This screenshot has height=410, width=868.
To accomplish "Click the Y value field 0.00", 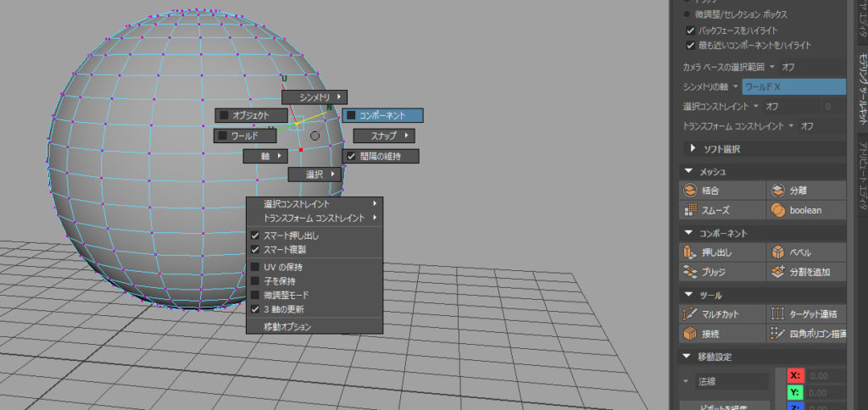I will pyautogui.click(x=826, y=393).
